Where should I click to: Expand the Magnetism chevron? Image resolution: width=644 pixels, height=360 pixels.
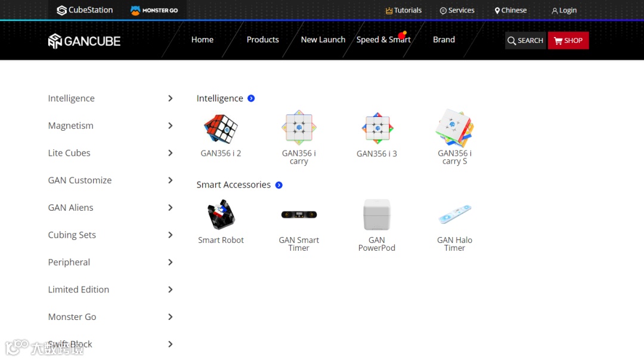(171, 125)
